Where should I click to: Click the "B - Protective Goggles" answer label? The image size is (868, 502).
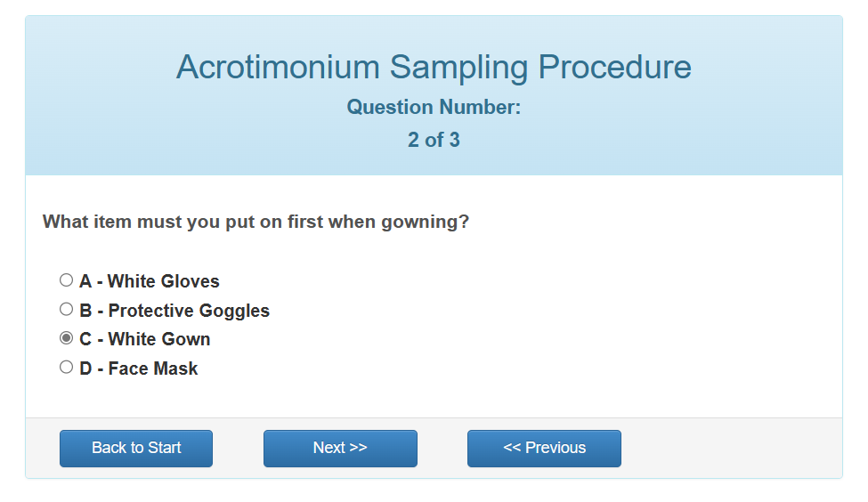174,311
